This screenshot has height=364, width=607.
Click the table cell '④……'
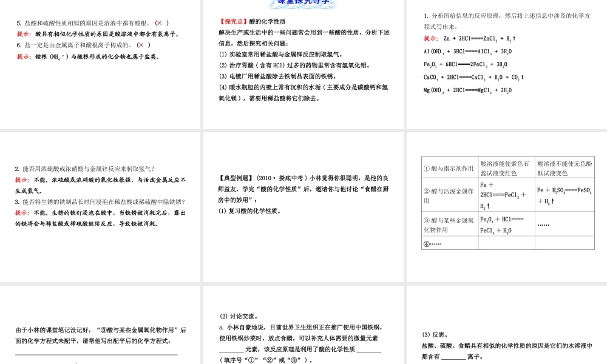pos(450,244)
